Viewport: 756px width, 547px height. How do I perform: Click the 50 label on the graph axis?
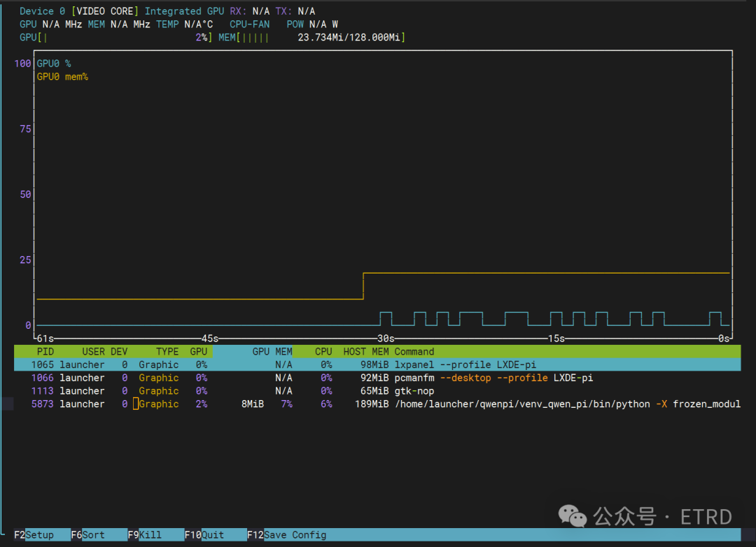coord(26,194)
